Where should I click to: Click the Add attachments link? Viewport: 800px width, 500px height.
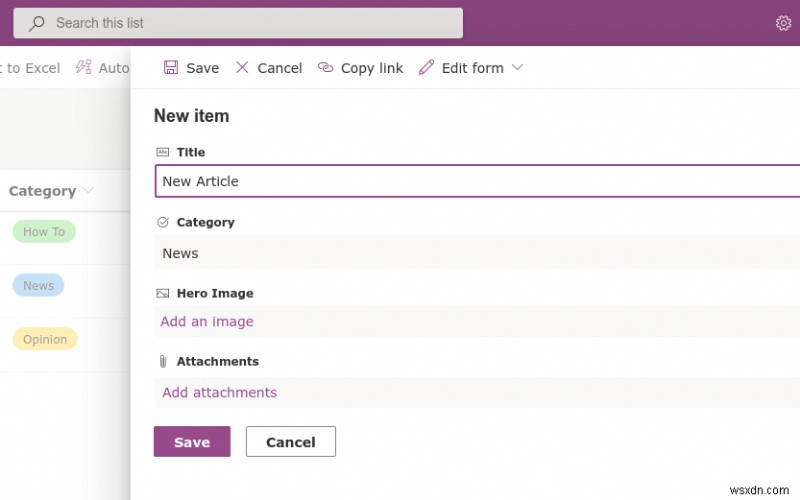coord(219,392)
